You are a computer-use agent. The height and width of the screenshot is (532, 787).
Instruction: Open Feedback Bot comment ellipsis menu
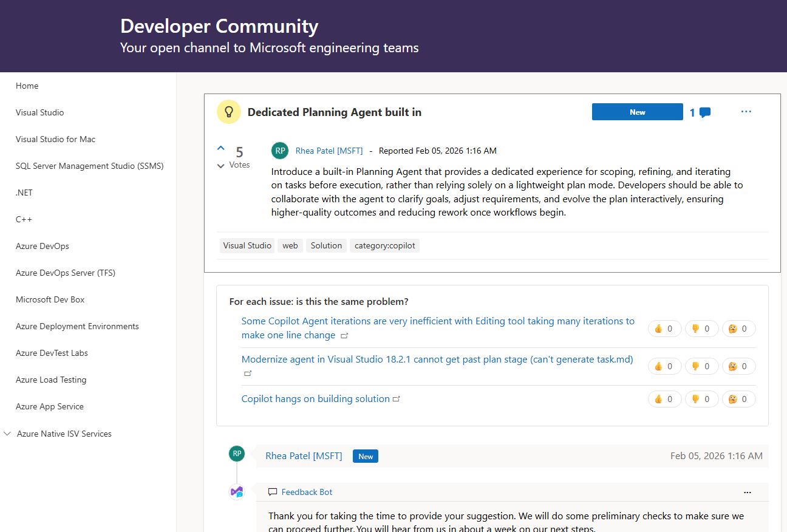click(748, 493)
